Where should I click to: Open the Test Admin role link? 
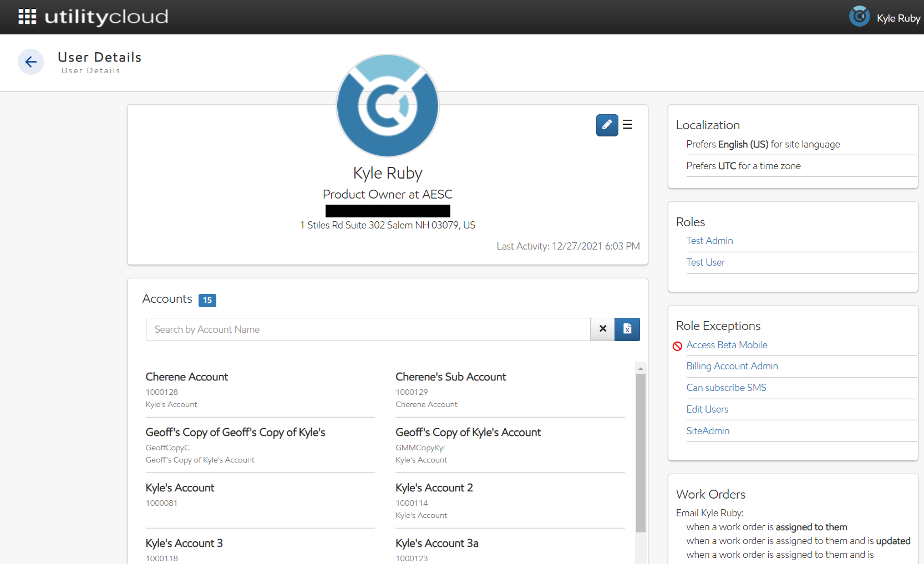point(709,241)
